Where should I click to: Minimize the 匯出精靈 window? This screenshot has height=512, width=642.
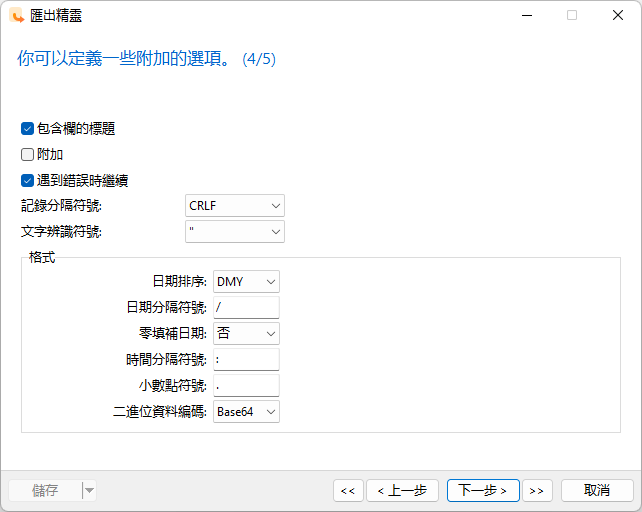[x=526, y=15]
